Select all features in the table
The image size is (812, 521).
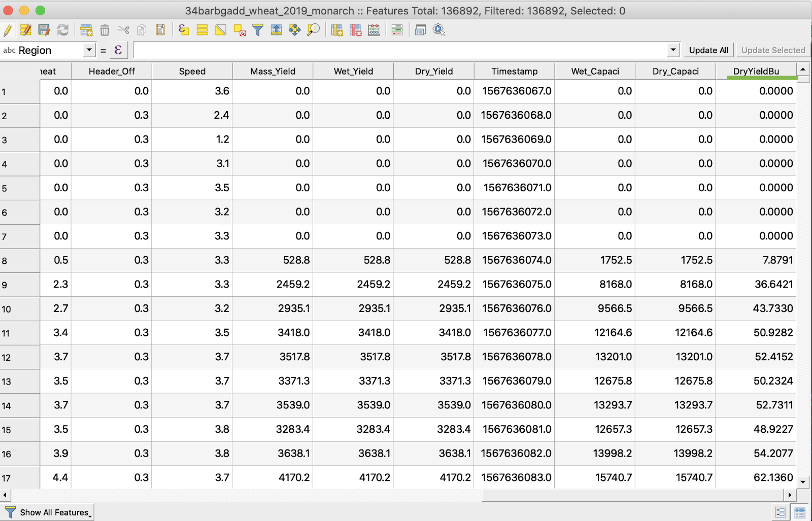click(x=202, y=30)
